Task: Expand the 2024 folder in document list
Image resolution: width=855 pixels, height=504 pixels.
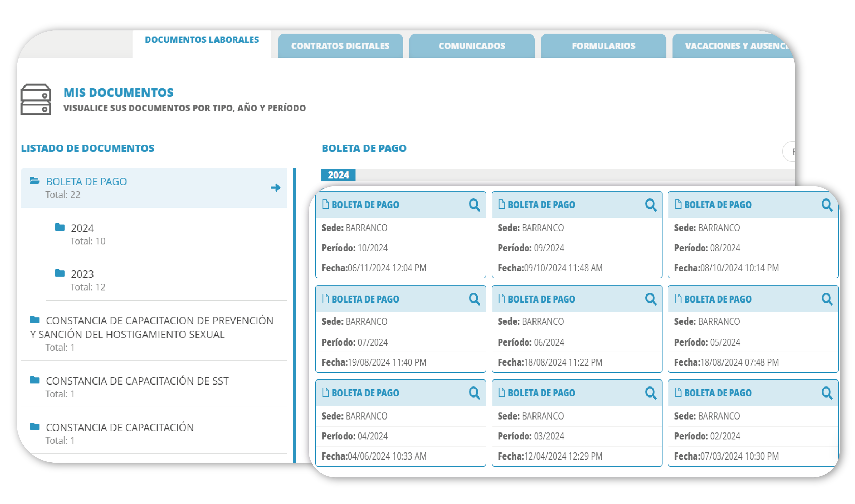Action: 82,228
